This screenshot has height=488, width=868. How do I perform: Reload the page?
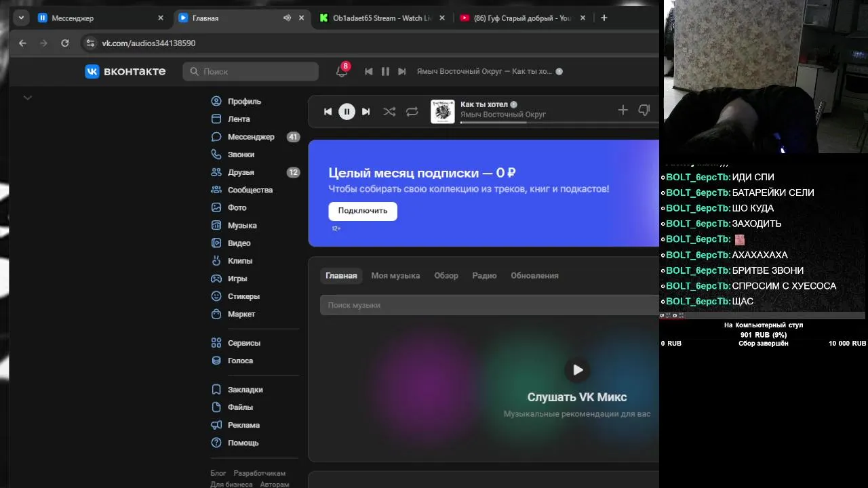coord(65,43)
